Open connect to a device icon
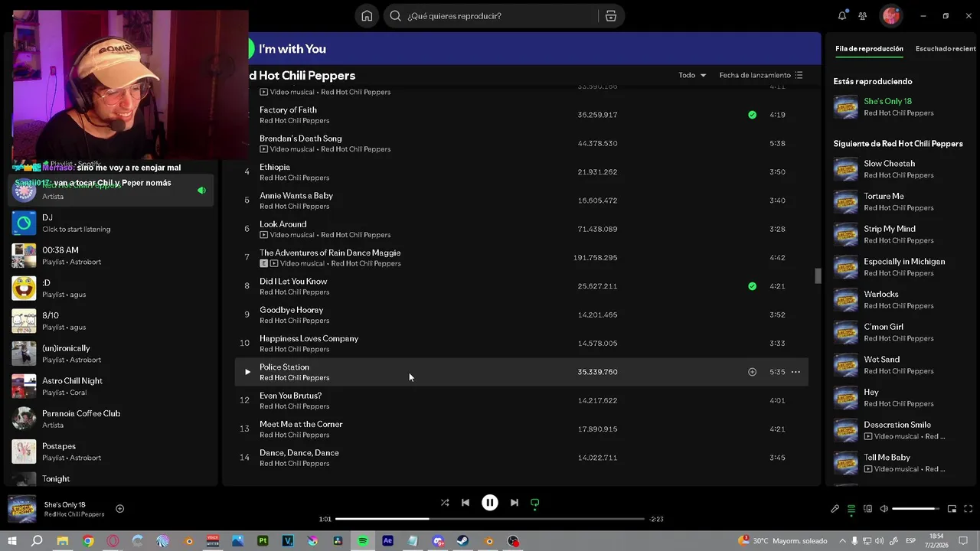This screenshot has width=980, height=551. tap(867, 509)
